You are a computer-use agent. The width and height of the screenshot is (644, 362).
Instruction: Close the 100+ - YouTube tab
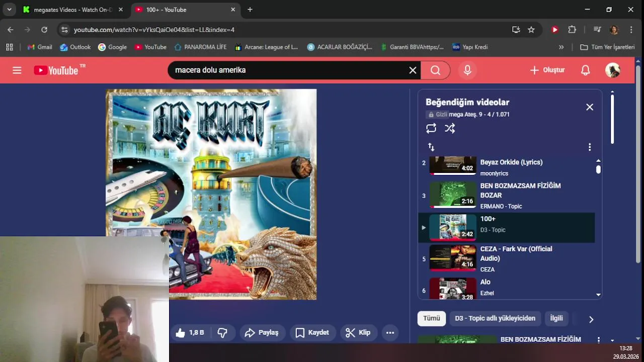(233, 10)
